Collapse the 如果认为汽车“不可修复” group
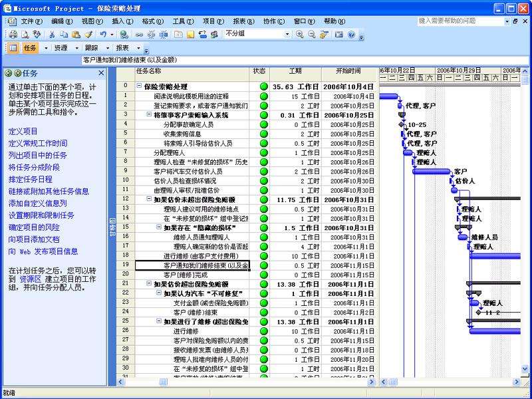Screen dimensions: 532x399 [x=159, y=293]
